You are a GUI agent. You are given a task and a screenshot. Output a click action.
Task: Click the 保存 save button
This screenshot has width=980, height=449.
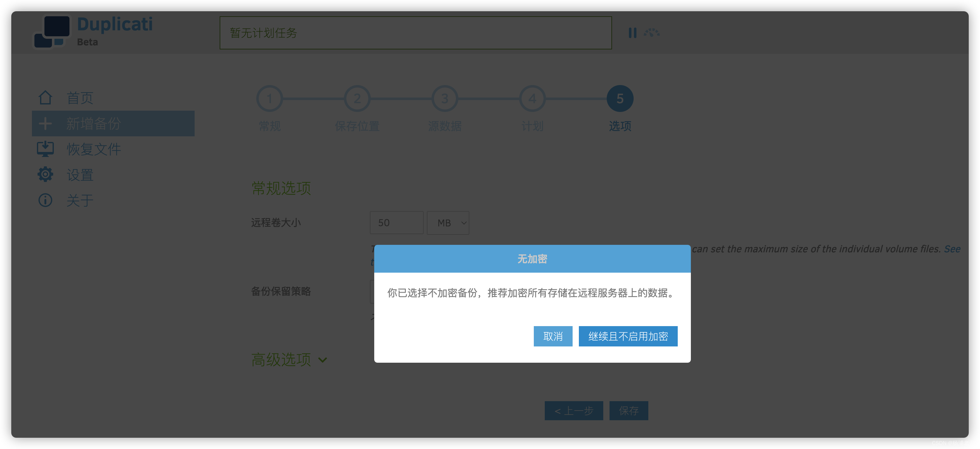pos(629,411)
